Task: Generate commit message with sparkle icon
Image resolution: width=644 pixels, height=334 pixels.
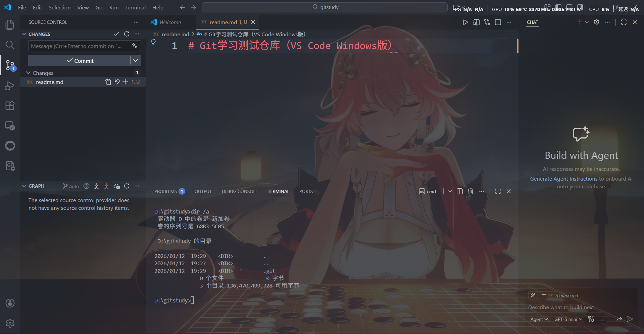Action: pyautogui.click(x=135, y=46)
